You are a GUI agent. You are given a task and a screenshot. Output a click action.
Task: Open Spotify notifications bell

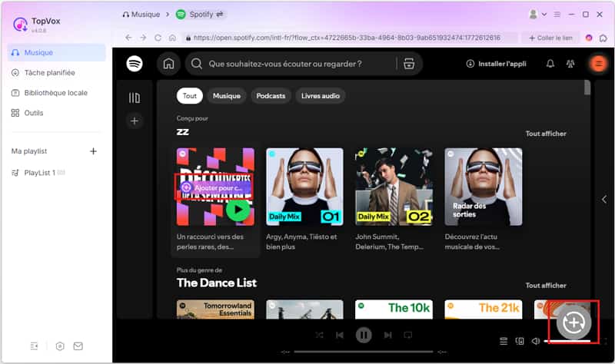[550, 64]
